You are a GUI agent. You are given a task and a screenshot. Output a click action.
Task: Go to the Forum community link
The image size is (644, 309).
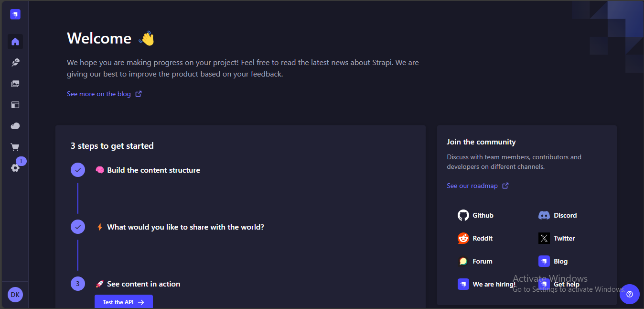pyautogui.click(x=475, y=261)
